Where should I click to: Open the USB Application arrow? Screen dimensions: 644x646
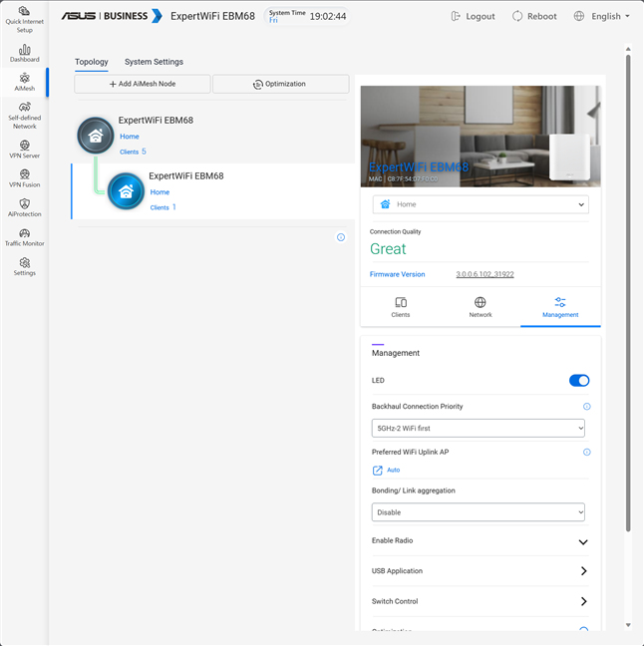click(583, 571)
